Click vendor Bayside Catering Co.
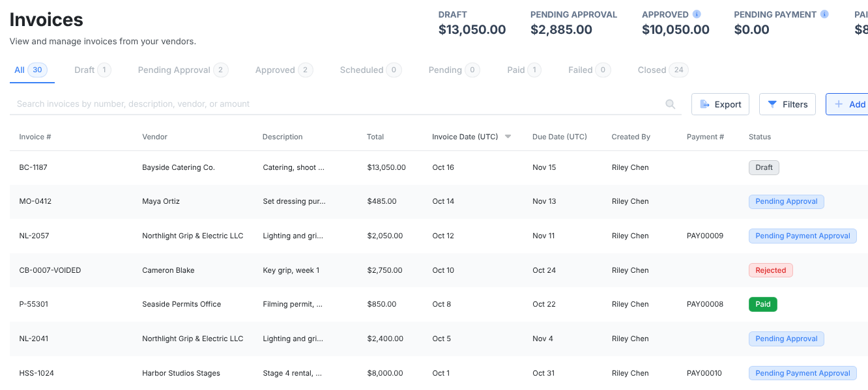Image resolution: width=868 pixels, height=390 pixels. pyautogui.click(x=179, y=167)
